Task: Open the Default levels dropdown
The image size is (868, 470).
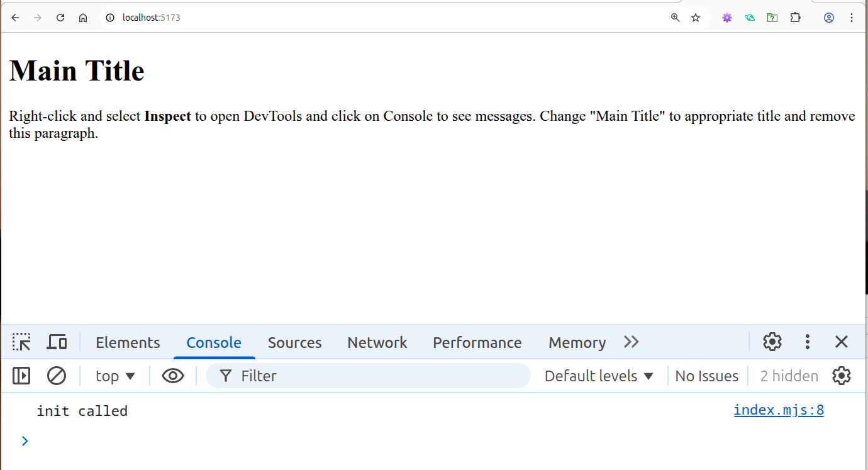Action: (597, 376)
